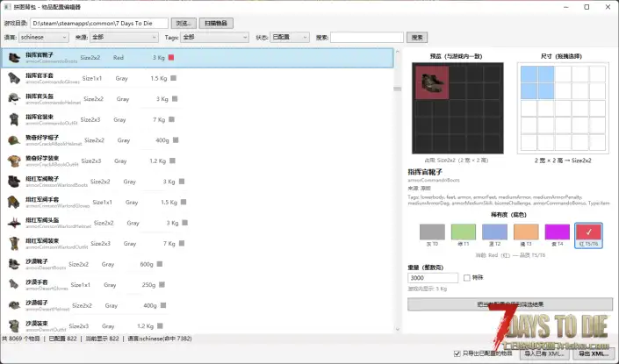Select the 指挥官手套 armorCommandoGloves item icon
The image size is (619, 364).
[x=14, y=78]
